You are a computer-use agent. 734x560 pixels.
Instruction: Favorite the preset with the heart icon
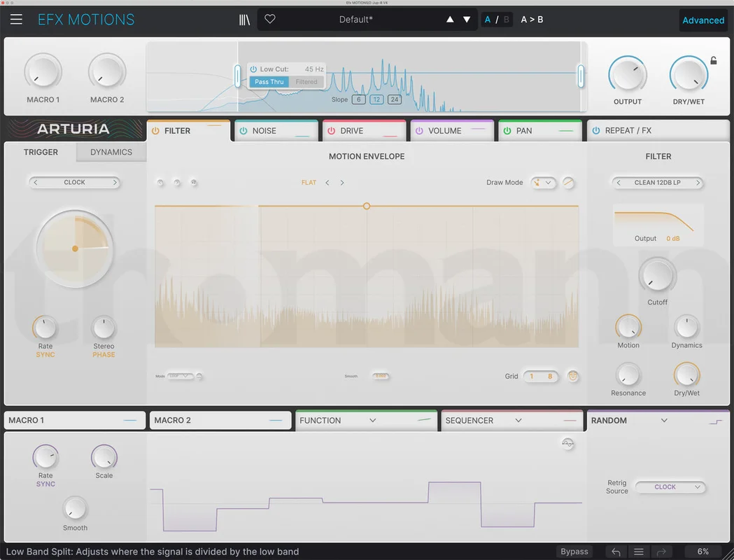click(x=270, y=19)
